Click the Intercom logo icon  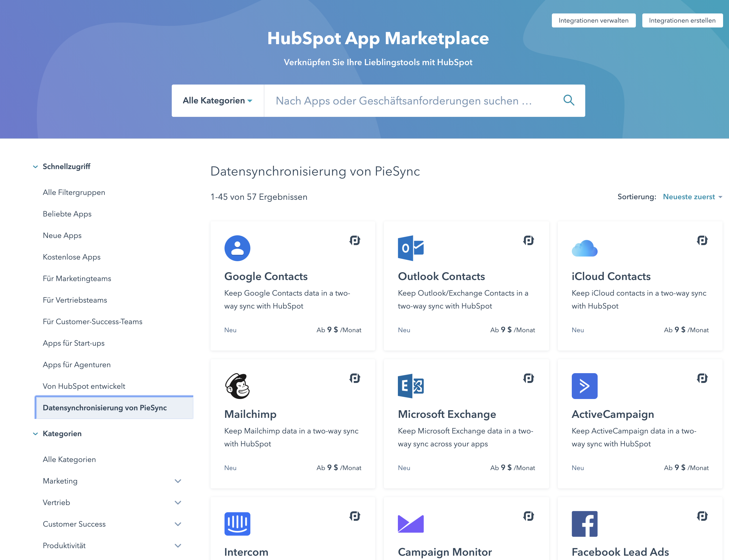point(237,524)
